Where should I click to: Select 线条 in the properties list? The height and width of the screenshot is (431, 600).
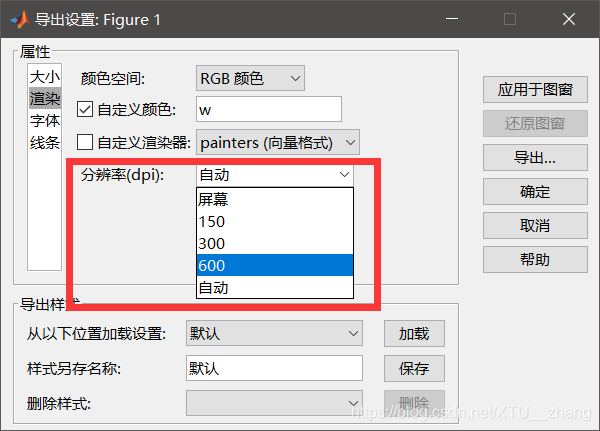45,143
